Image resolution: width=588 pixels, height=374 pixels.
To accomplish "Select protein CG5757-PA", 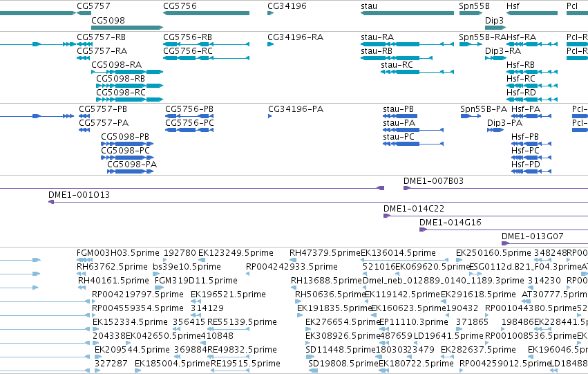I will [x=104, y=123].
